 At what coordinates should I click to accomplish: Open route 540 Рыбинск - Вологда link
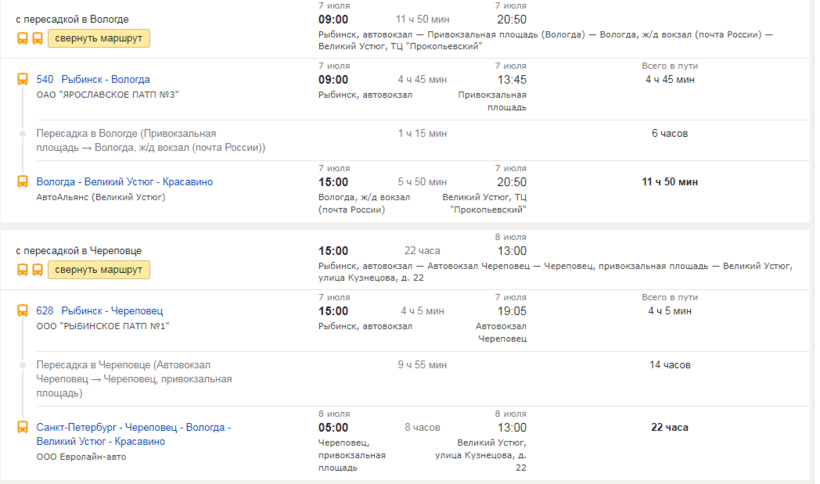(x=93, y=79)
